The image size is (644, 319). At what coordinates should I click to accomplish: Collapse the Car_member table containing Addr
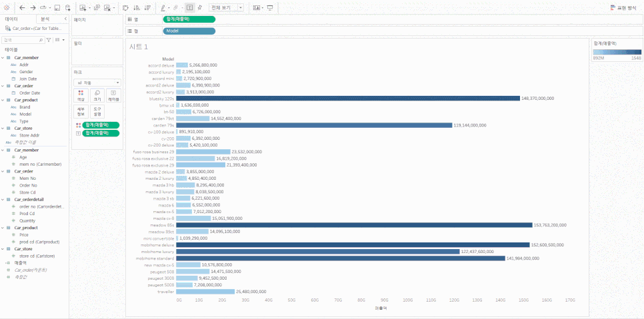[x=4, y=57]
